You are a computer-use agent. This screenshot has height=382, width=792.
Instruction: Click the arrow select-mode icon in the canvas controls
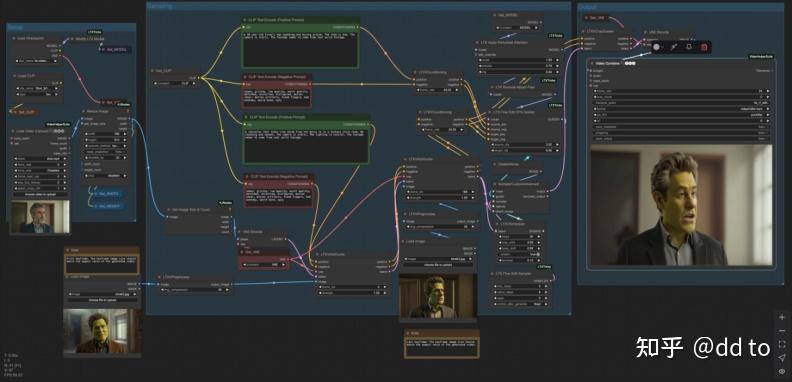[x=782, y=358]
